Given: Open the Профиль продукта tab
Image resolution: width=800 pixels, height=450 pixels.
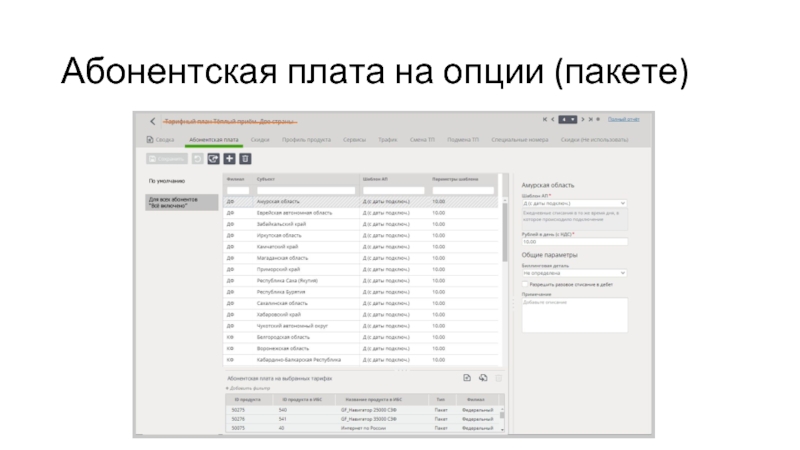Looking at the screenshot, I should point(306,140).
